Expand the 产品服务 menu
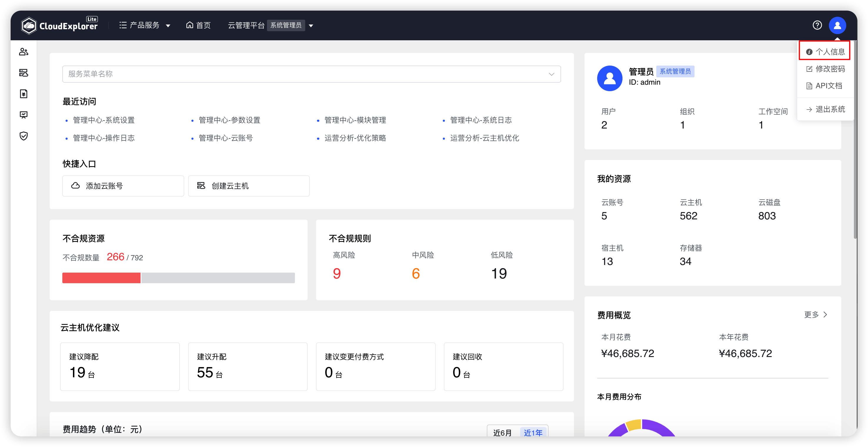This screenshot has height=447, width=868. 145,25
